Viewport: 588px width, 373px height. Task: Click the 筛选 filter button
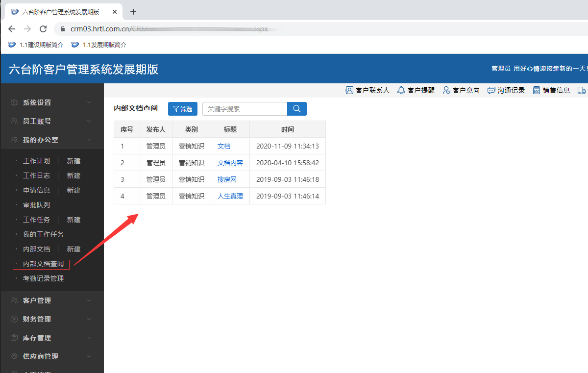click(x=183, y=109)
